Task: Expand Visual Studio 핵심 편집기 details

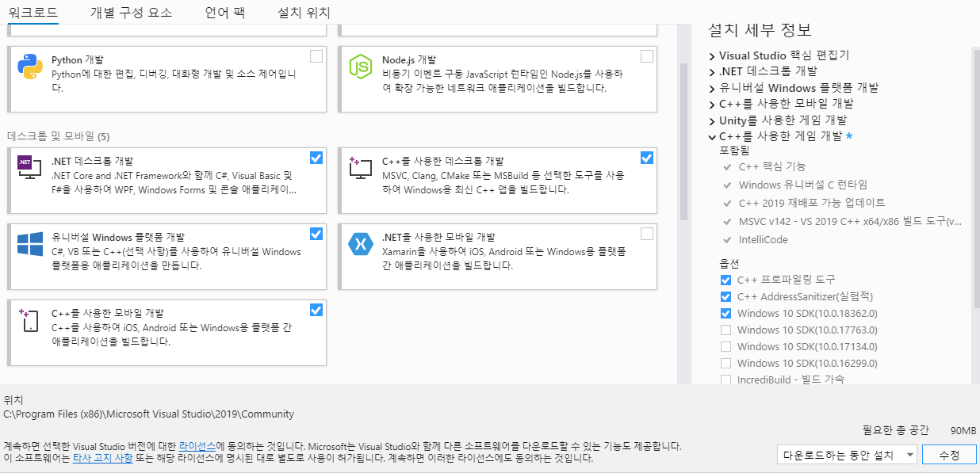Action: [712, 56]
